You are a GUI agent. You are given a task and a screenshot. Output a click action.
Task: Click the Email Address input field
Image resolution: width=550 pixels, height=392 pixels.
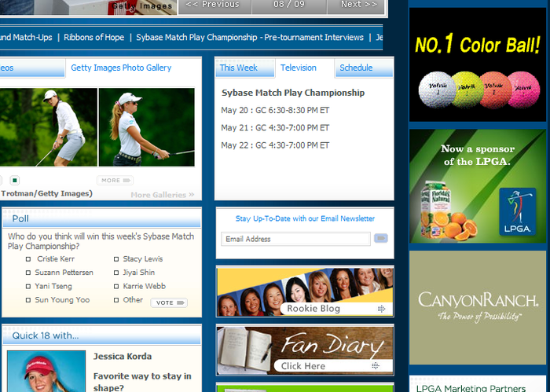coord(295,239)
